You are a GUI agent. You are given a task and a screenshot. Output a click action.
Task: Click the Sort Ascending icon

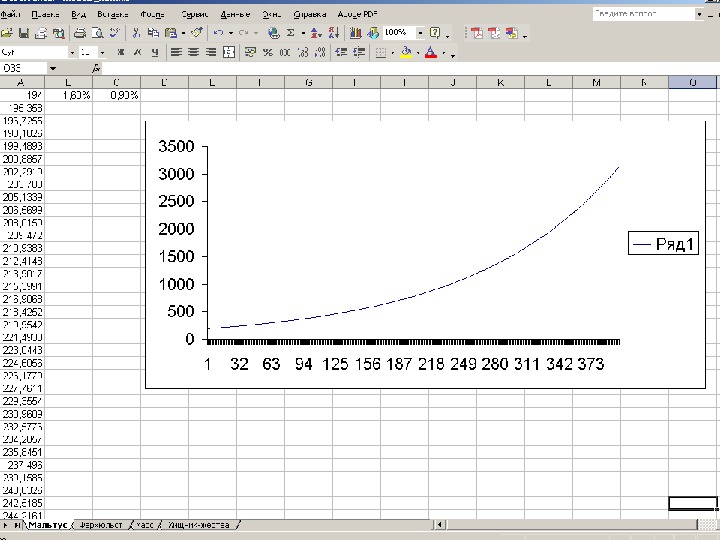click(x=316, y=33)
